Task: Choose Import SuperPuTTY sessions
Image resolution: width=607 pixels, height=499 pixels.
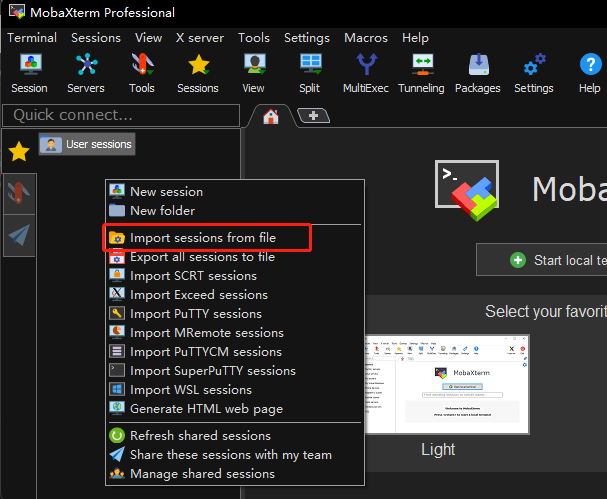Action: coord(235,370)
